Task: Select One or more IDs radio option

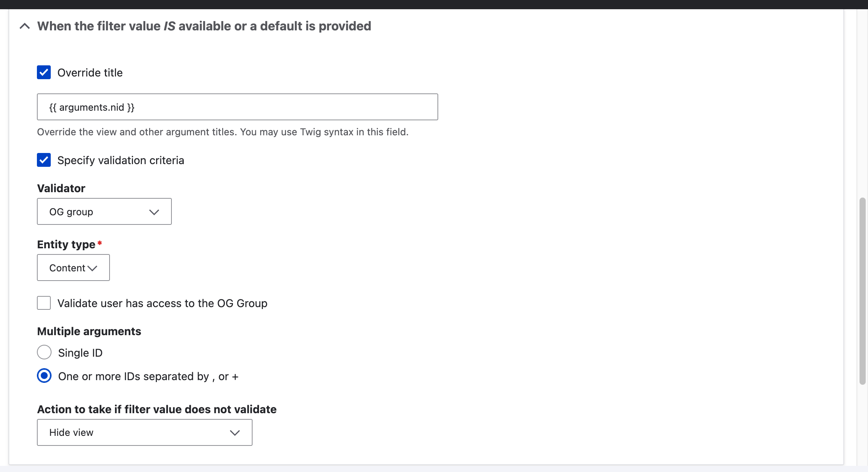Action: (x=44, y=376)
